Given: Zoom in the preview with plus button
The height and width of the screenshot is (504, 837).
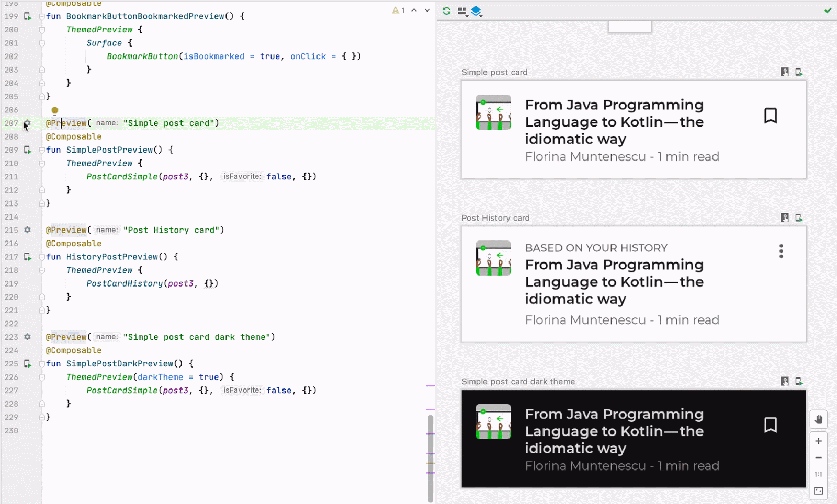Looking at the screenshot, I should coord(819,441).
